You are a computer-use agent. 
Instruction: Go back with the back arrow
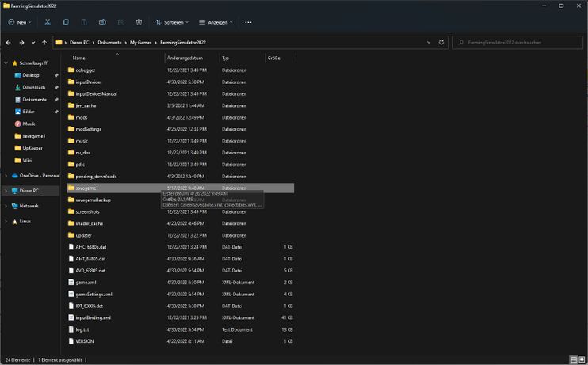click(x=8, y=43)
